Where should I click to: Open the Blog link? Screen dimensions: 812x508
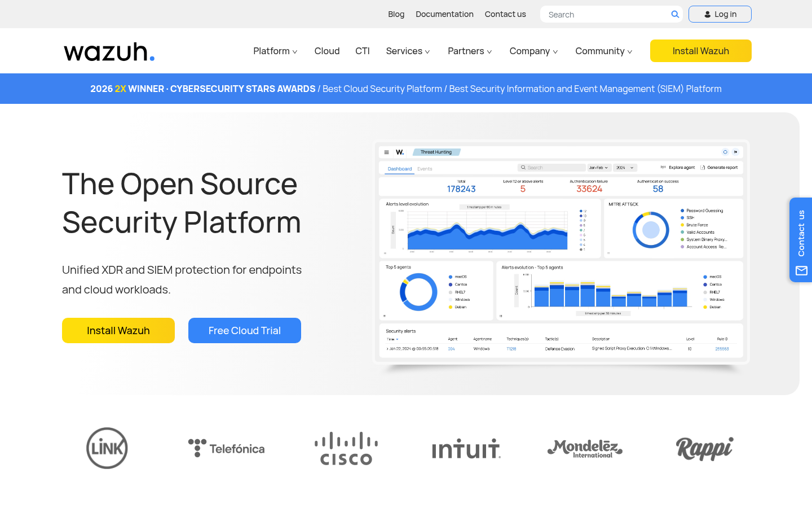396,14
